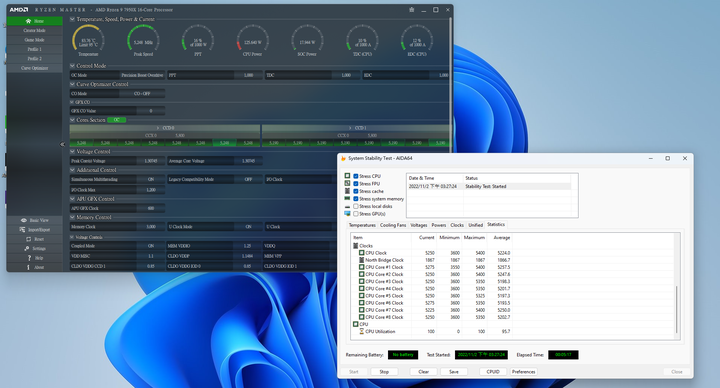
Task: Click the CPU Power gauge
Action: point(253,40)
